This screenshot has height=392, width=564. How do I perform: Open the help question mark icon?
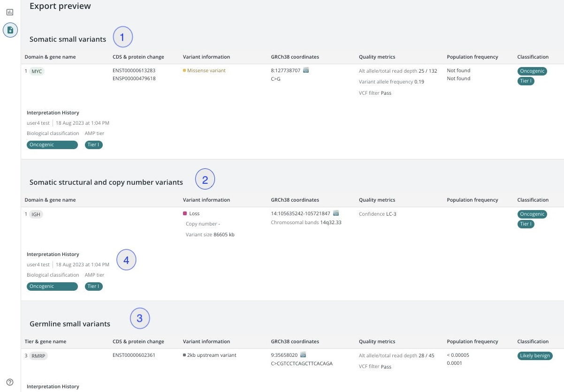pyautogui.click(x=10, y=382)
